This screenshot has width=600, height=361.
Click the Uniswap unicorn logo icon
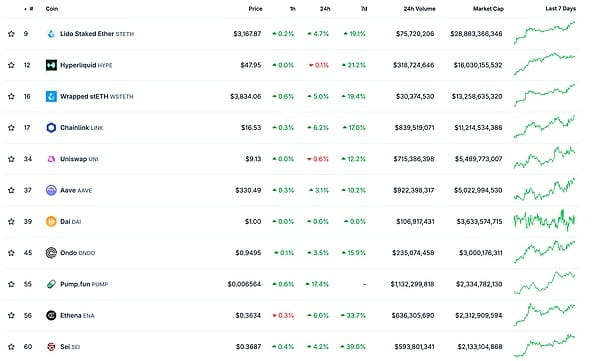51,159
